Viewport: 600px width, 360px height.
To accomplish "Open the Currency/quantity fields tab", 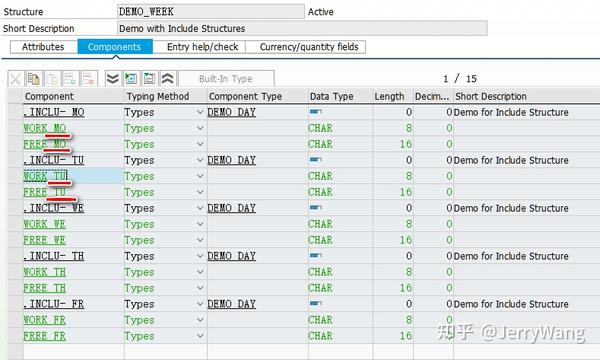I will [309, 47].
